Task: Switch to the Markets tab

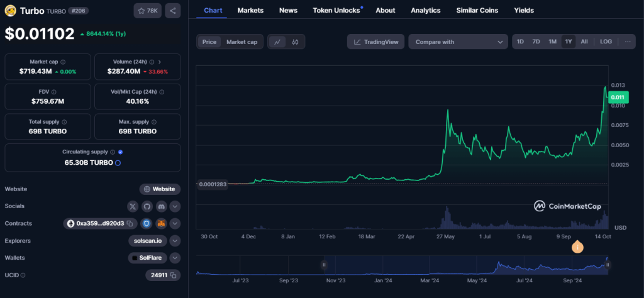Action: point(250,10)
